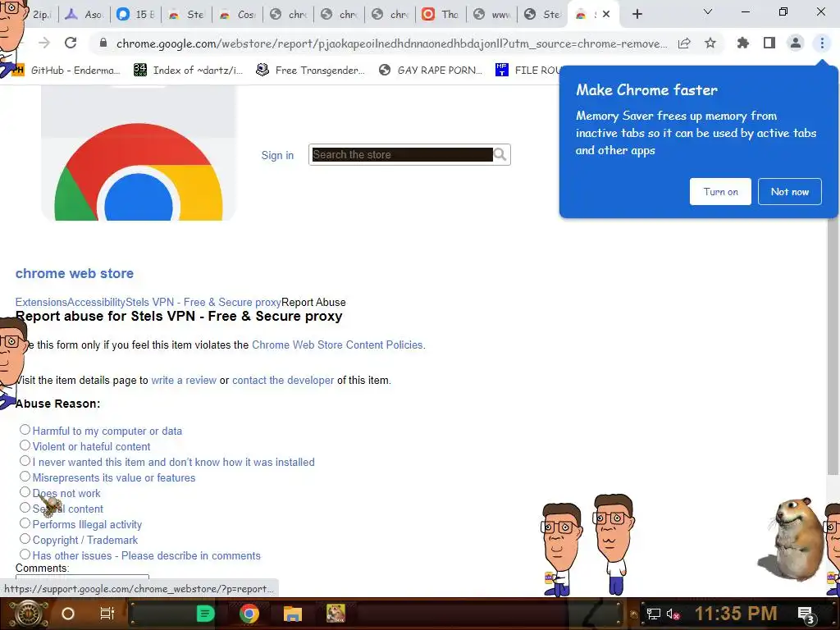Open the 'Index of ~dartz/i...' bookmark
840x630 pixels.
(x=189, y=71)
